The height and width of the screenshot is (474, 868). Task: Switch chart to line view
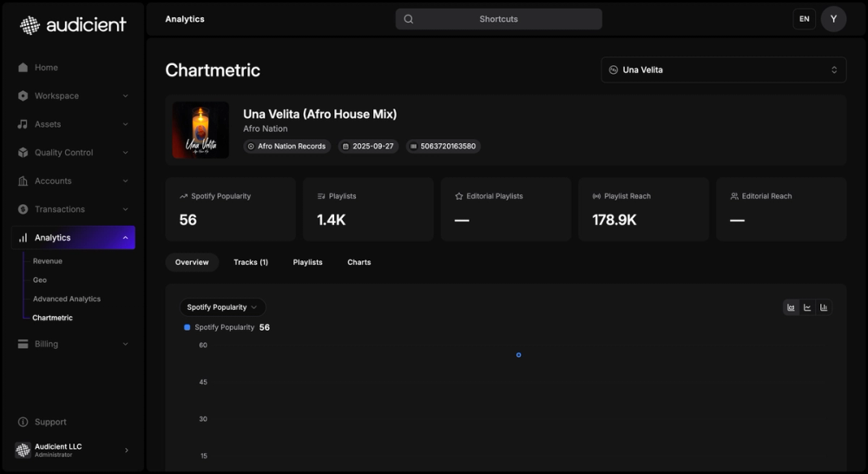(x=807, y=307)
